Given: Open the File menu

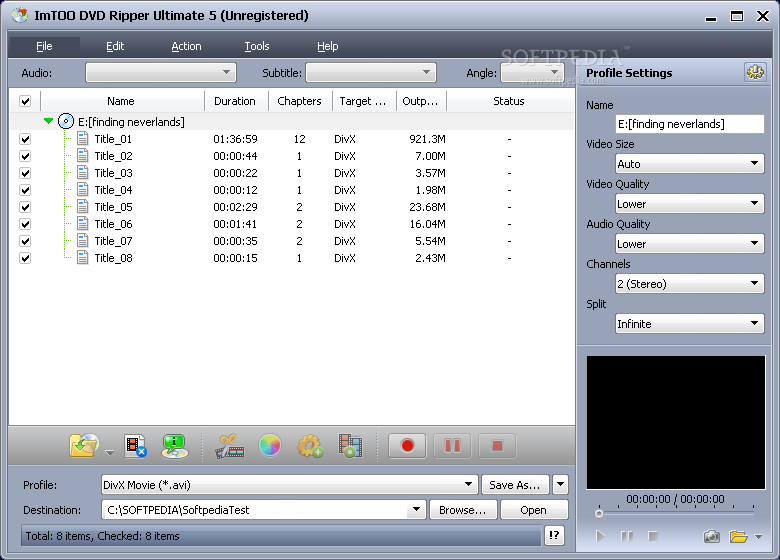Looking at the screenshot, I should click(44, 46).
